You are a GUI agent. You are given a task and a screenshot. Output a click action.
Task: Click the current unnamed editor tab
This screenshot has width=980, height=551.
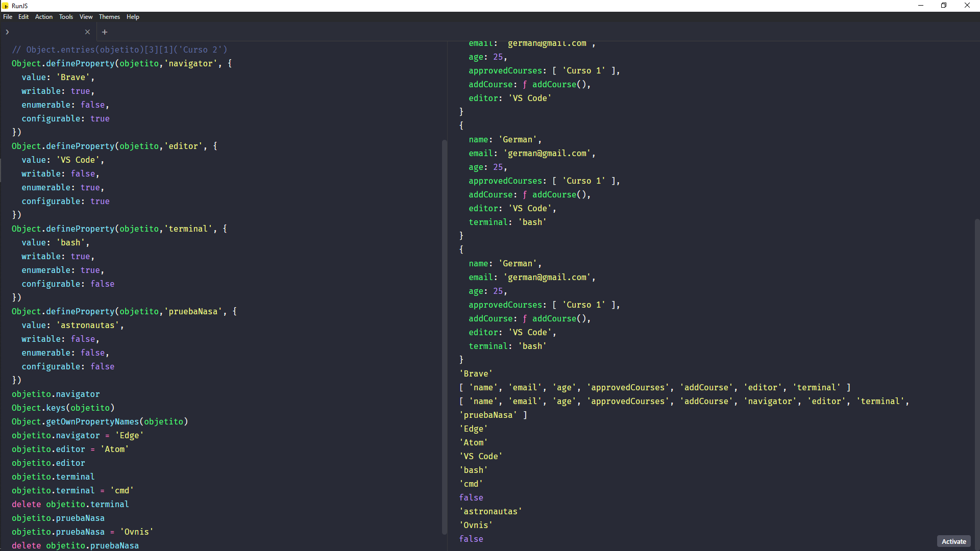[46, 32]
